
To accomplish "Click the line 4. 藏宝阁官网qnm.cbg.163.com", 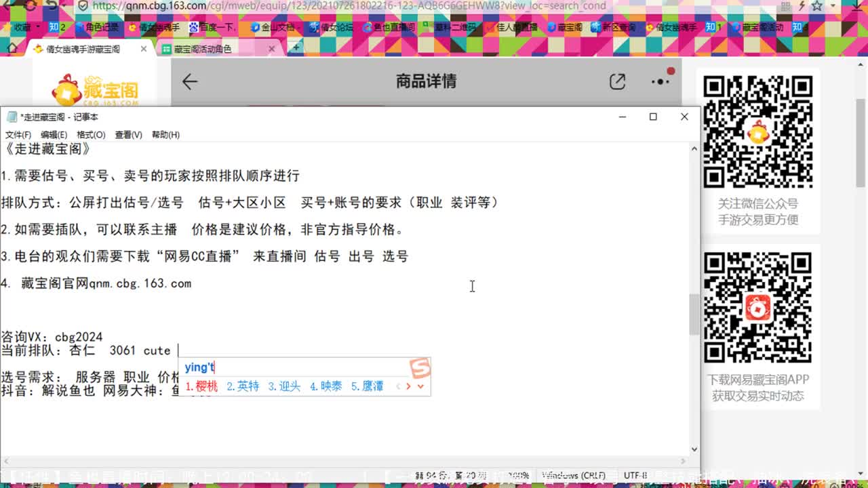I will (x=96, y=283).
